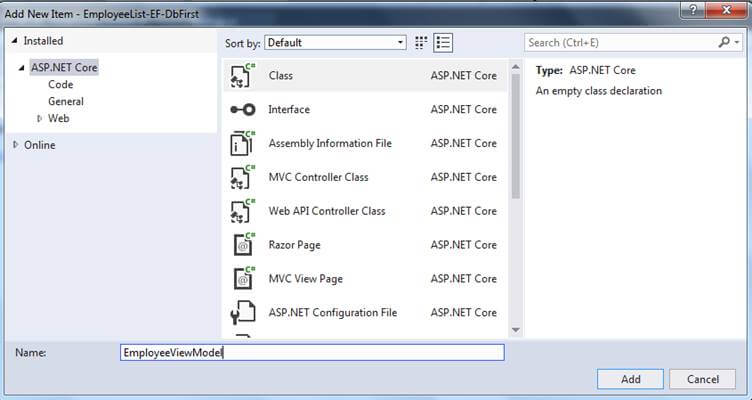Open the dialog help question-mark button
The height and width of the screenshot is (400, 752).
click(x=693, y=10)
